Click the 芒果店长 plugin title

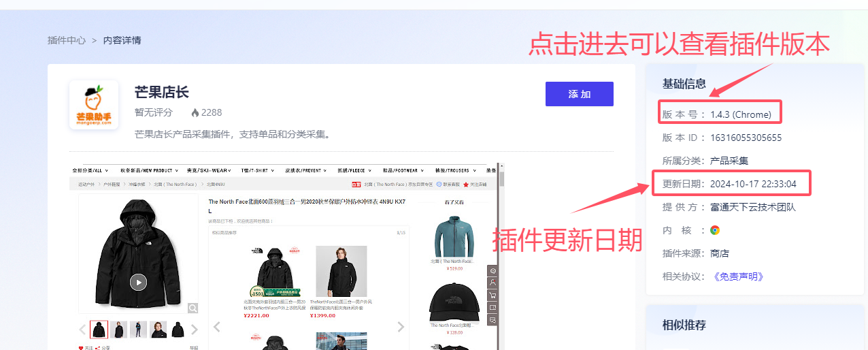pos(162,92)
